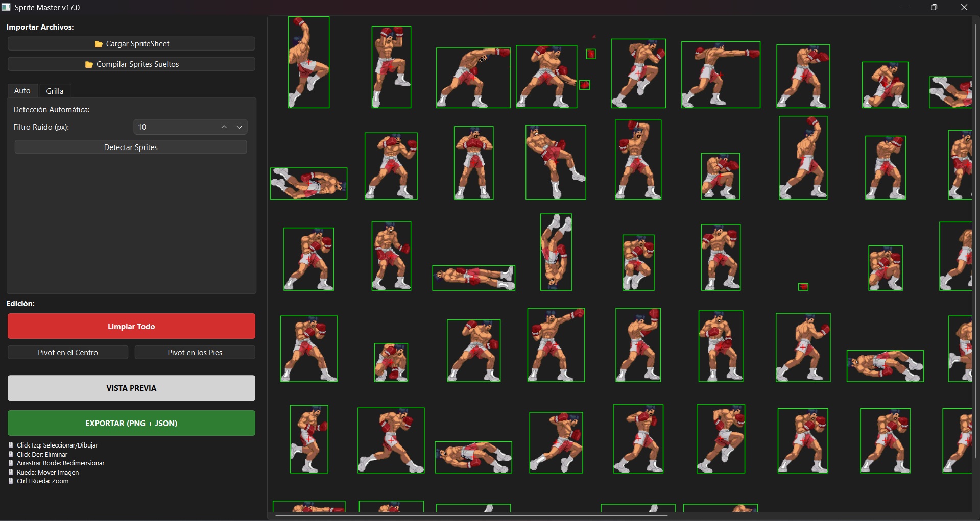
Task: Switch to the Auto tab
Action: [x=22, y=91]
